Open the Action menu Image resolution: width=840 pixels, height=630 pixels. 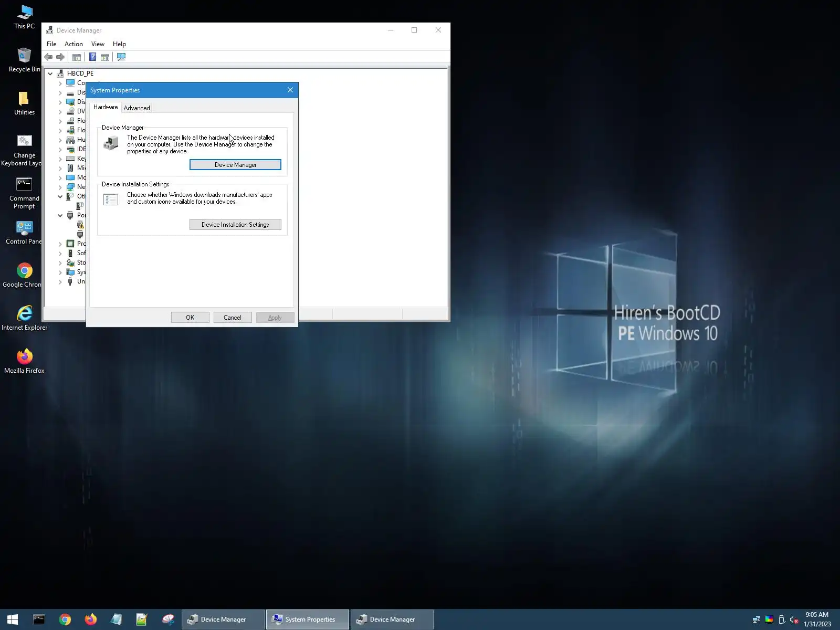(73, 44)
